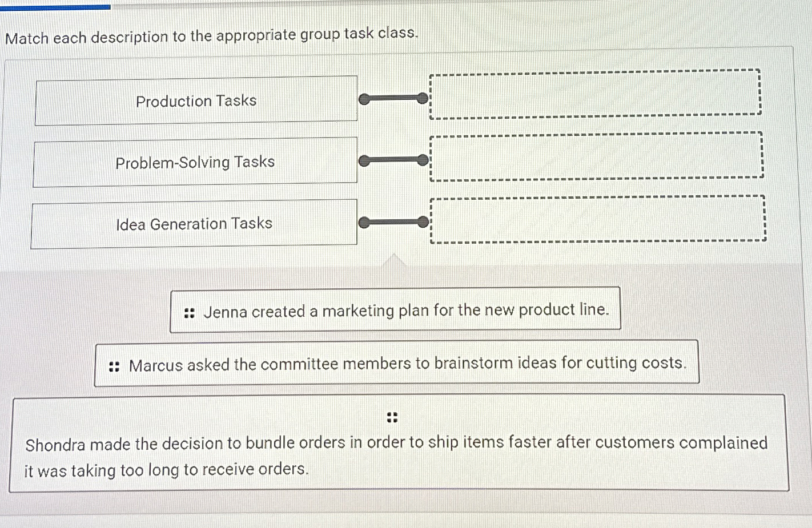The height and width of the screenshot is (528, 812).
Task: Click the middle dashed answer slot
Action: (597, 158)
